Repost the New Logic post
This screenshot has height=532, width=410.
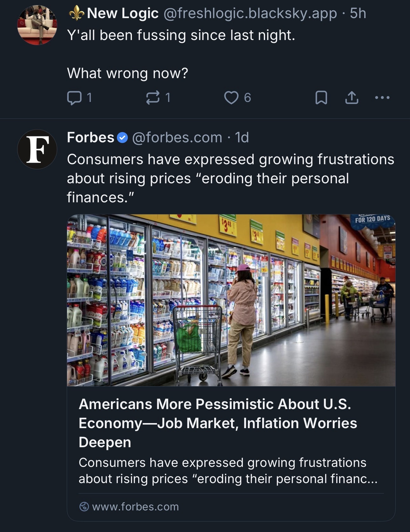153,98
